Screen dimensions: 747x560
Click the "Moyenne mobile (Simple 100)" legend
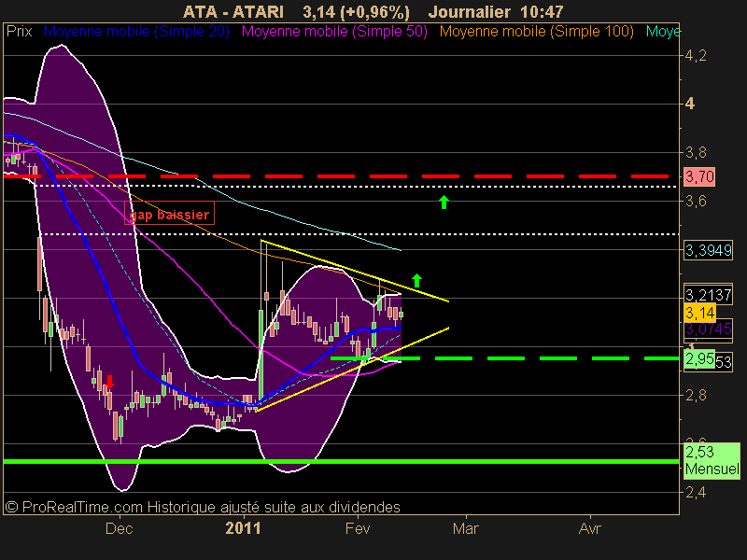(x=536, y=32)
